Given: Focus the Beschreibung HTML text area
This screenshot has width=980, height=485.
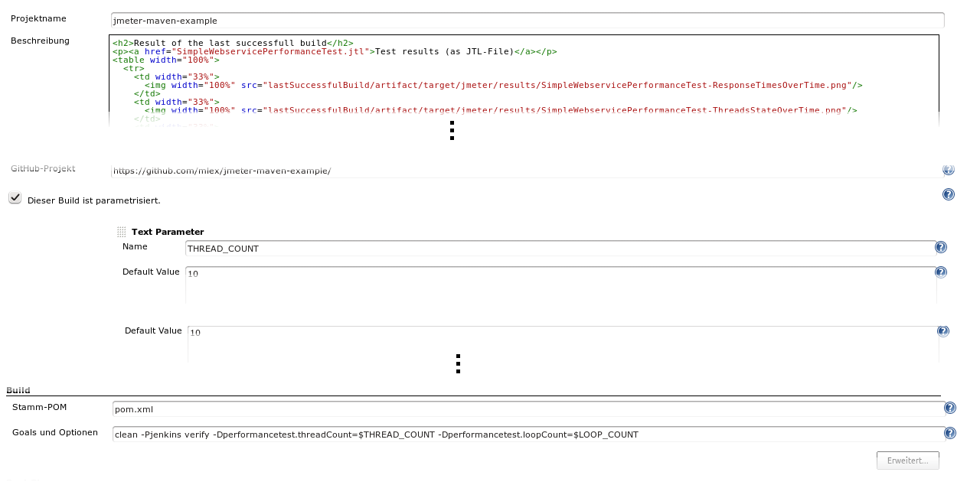Looking at the screenshot, I should pyautogui.click(x=524, y=80).
